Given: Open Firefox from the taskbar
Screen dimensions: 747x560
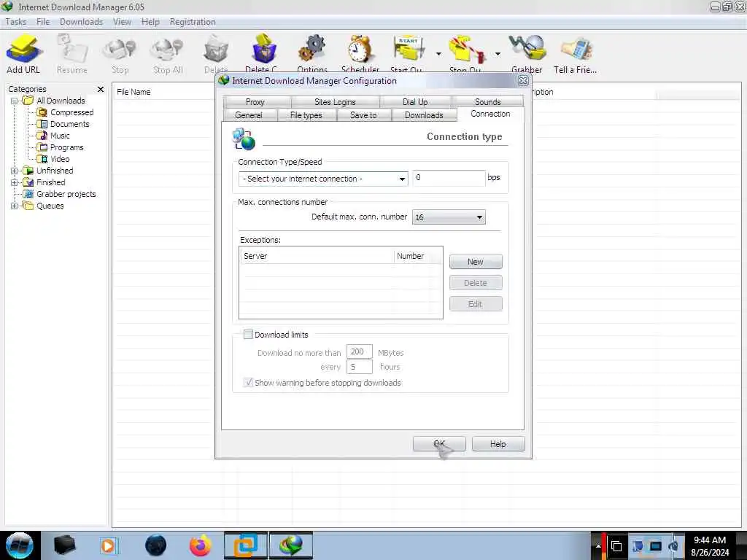Looking at the screenshot, I should (x=200, y=545).
